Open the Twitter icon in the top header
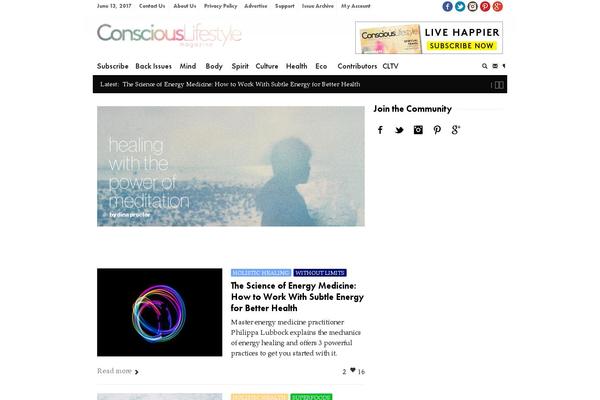 click(460, 7)
